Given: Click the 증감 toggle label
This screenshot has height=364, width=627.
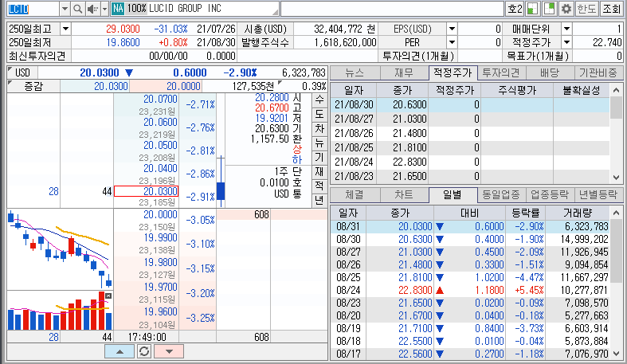Looking at the screenshot, I should (x=33, y=86).
